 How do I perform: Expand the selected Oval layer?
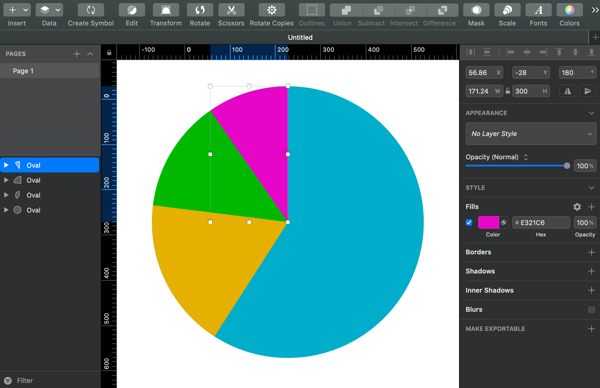pyautogui.click(x=6, y=165)
